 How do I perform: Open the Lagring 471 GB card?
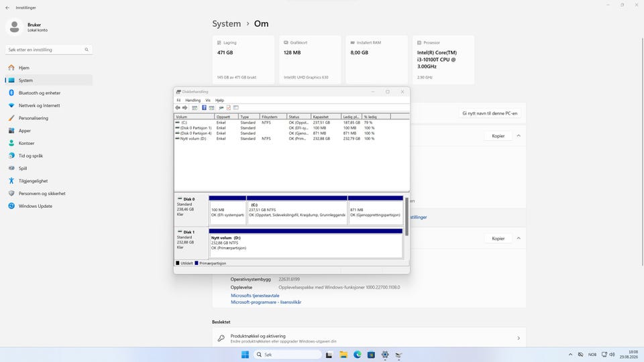tap(243, 60)
